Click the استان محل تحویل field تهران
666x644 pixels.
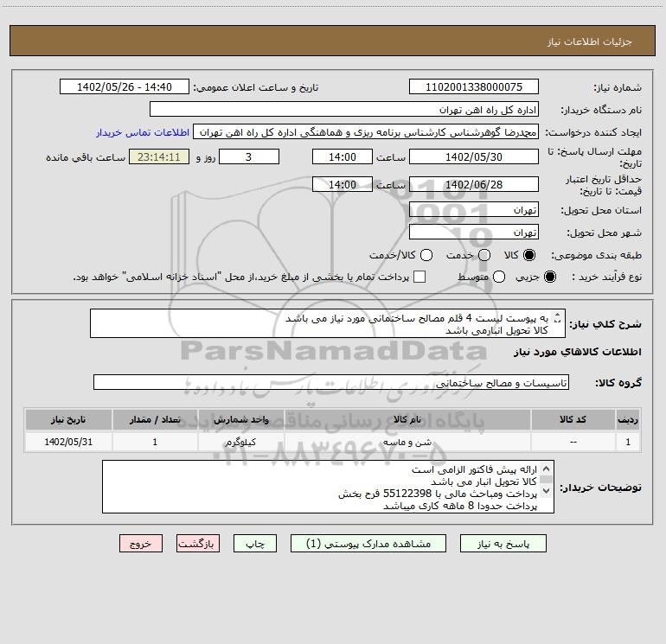[474, 209]
